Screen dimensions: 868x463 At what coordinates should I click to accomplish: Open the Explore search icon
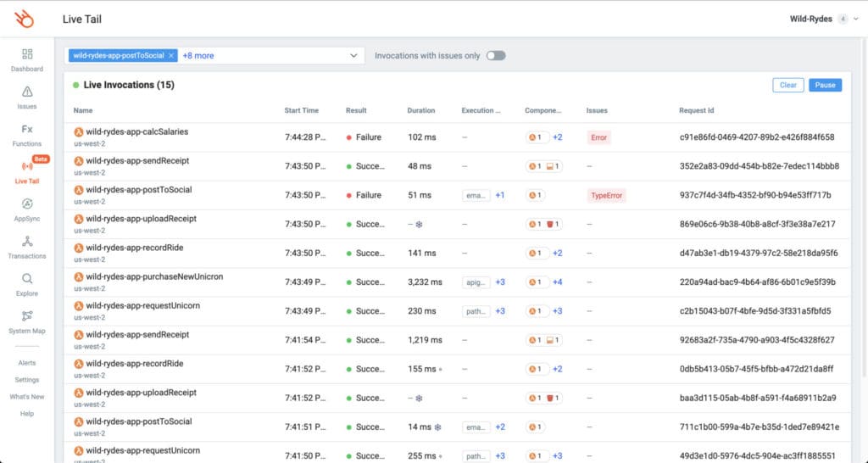click(27, 279)
